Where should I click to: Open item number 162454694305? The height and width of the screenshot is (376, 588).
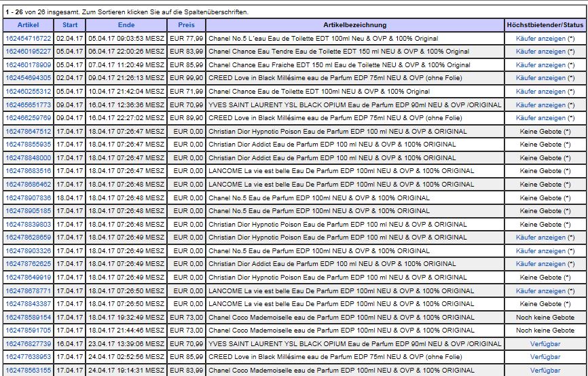[x=28, y=78]
